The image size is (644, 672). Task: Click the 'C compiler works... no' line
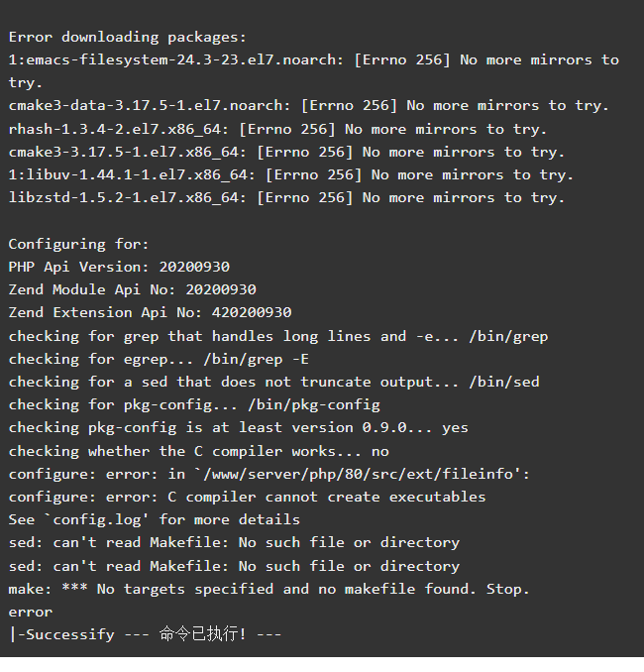tap(199, 451)
